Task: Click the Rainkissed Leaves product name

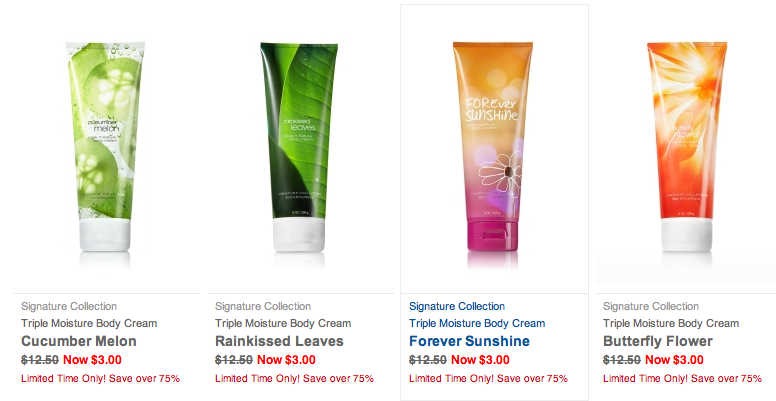Action: coord(279,341)
